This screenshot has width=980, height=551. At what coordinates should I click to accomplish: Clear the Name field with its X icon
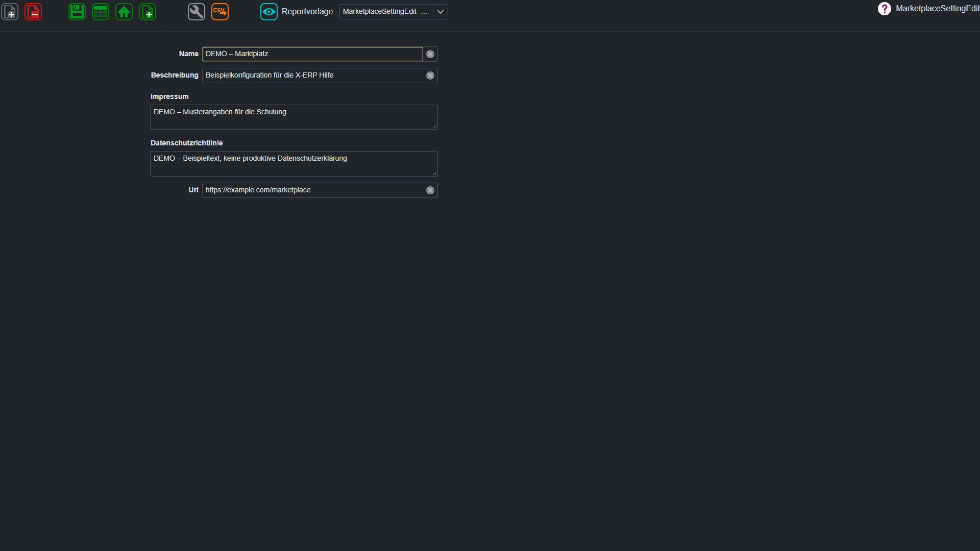(x=430, y=54)
